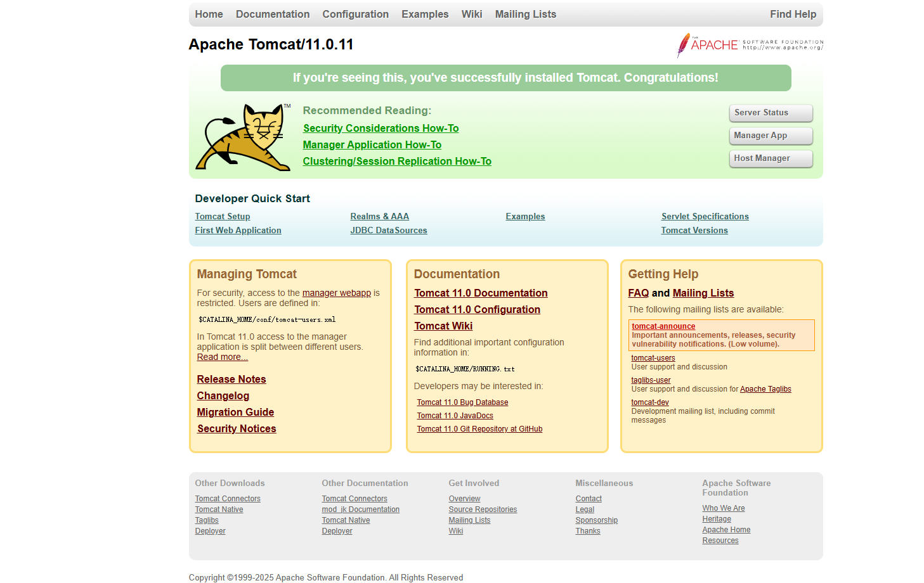Screen dimensions: 924x583
Task: Open Tomcat 11.0 JavaDocs link
Action: (x=455, y=416)
